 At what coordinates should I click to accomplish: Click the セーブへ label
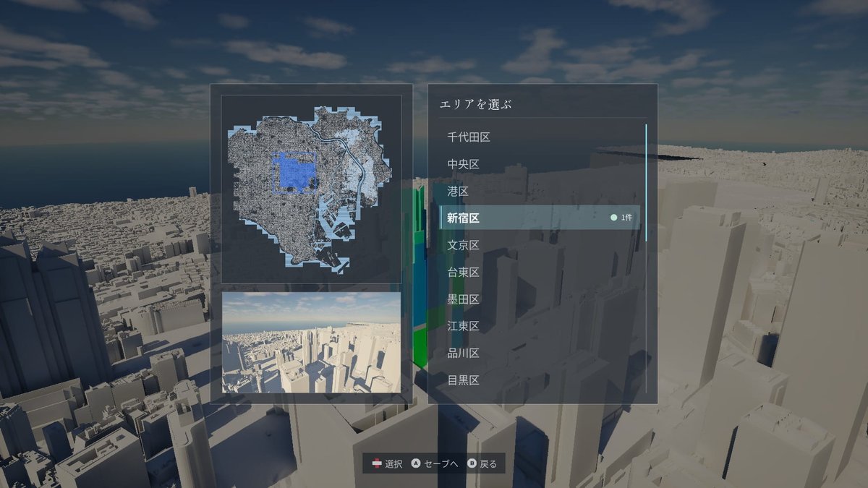click(x=441, y=463)
